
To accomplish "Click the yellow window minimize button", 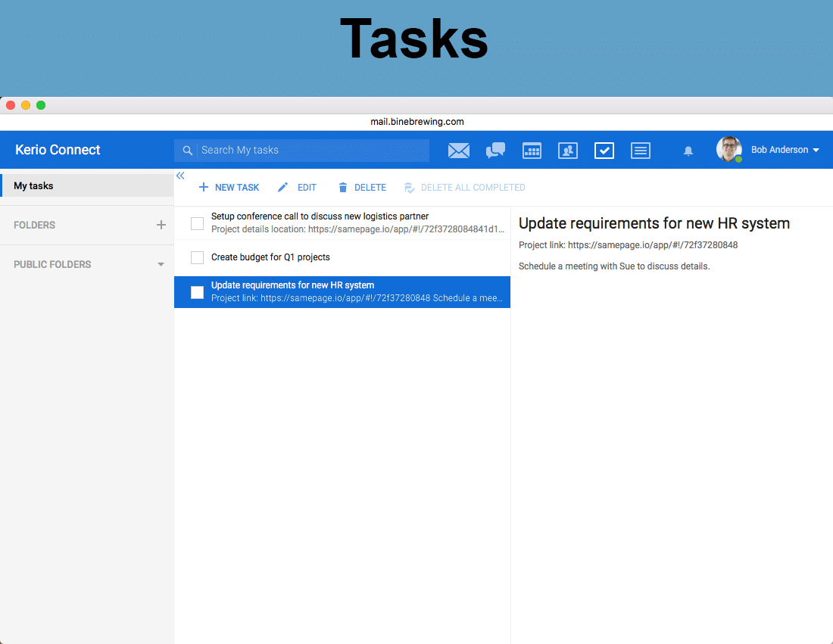I will (x=26, y=105).
